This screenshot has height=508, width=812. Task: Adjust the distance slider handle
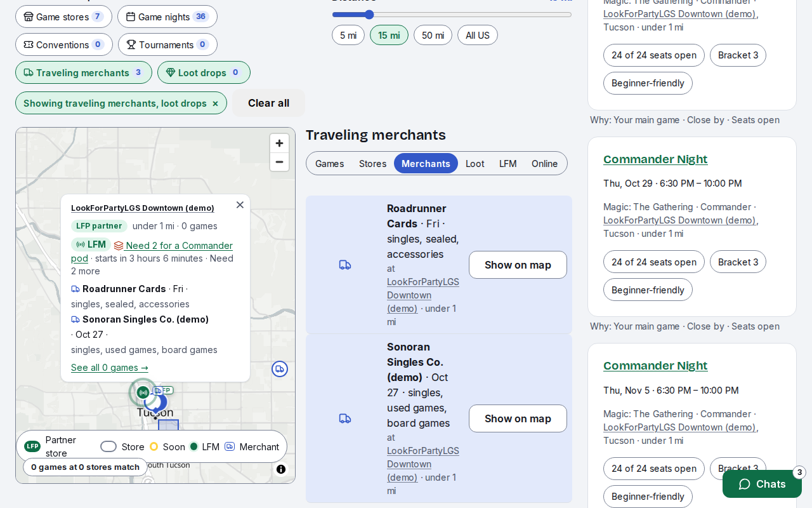369,15
